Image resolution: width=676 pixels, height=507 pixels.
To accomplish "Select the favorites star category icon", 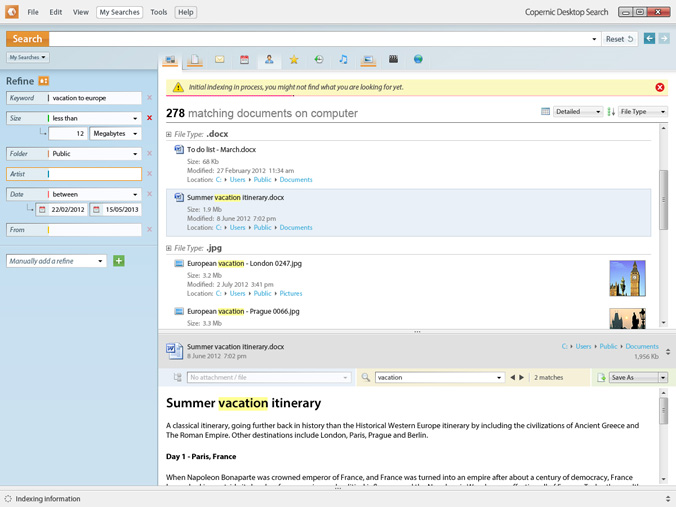I will click(x=294, y=60).
